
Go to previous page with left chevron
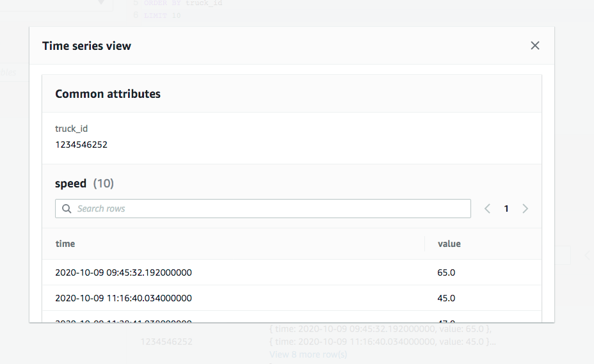(487, 209)
